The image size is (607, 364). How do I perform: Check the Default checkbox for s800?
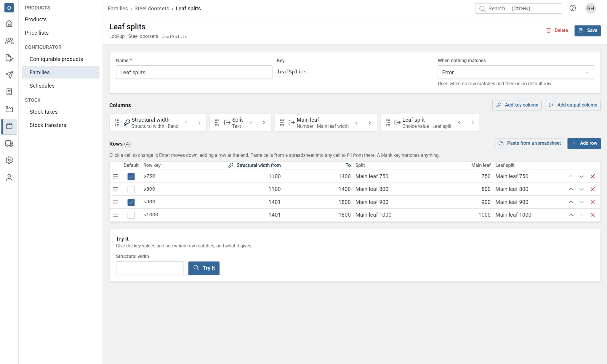tap(131, 189)
